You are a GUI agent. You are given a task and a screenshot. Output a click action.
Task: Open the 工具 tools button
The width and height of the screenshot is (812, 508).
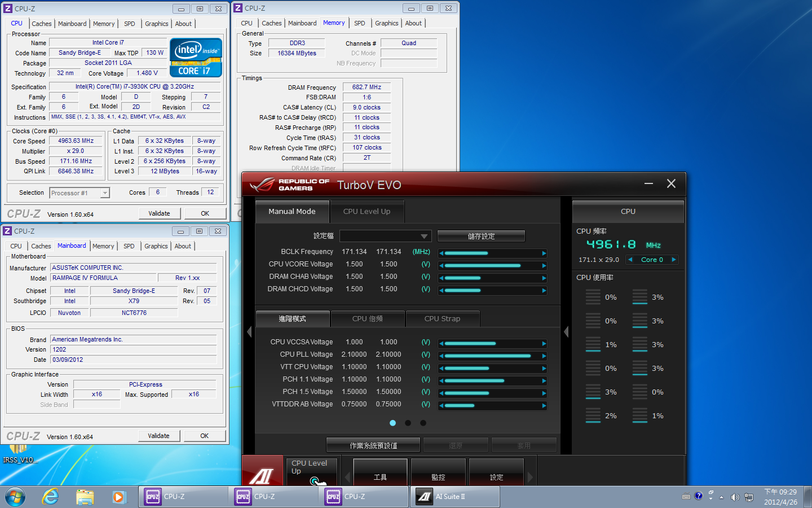pos(381,472)
